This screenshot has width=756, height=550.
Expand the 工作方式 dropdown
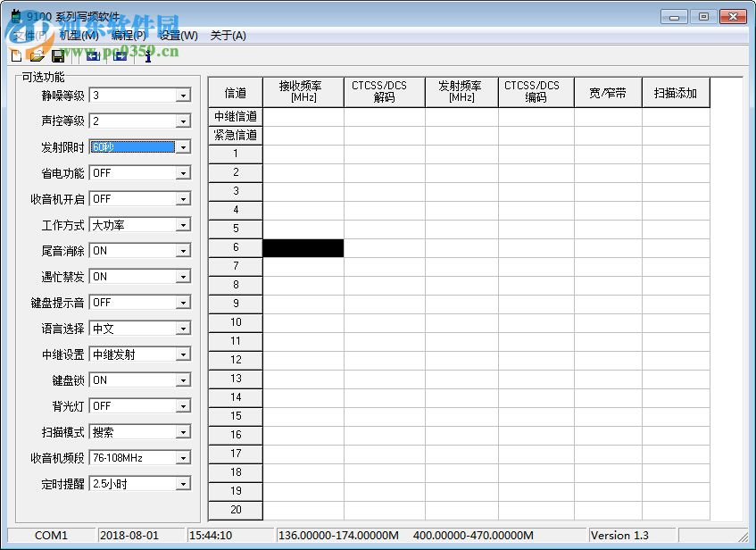click(183, 225)
